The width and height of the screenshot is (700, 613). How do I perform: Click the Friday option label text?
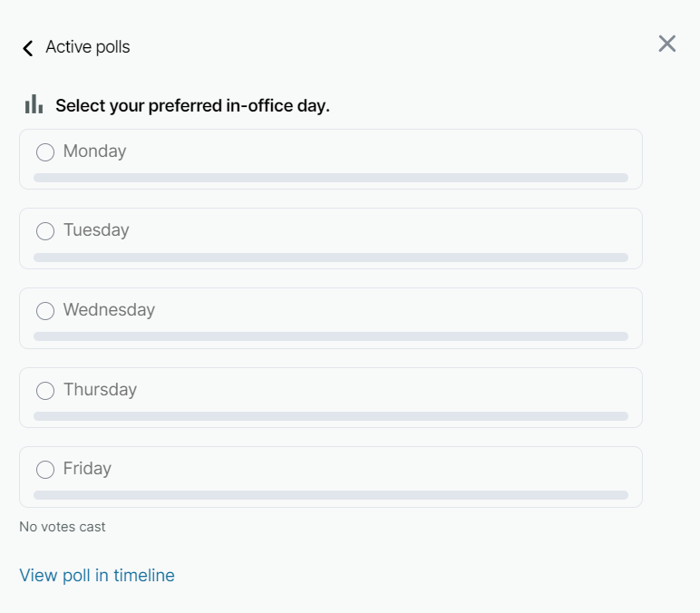click(87, 469)
